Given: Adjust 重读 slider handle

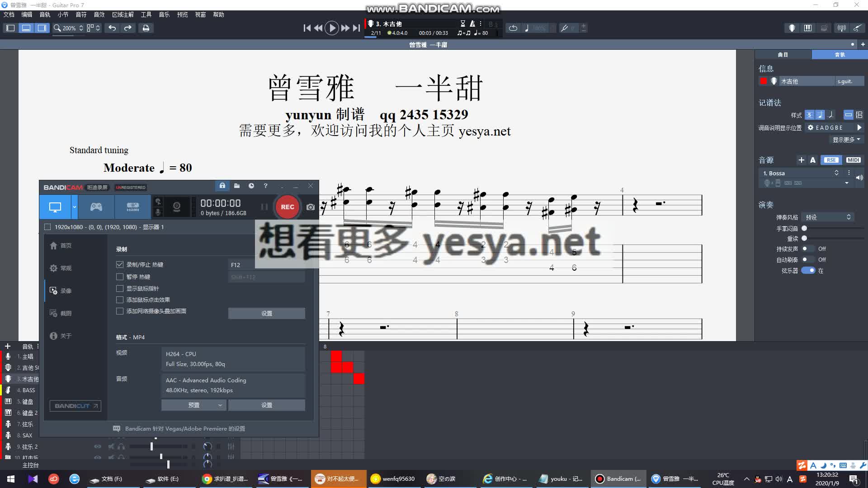Looking at the screenshot, I should pyautogui.click(x=804, y=238).
